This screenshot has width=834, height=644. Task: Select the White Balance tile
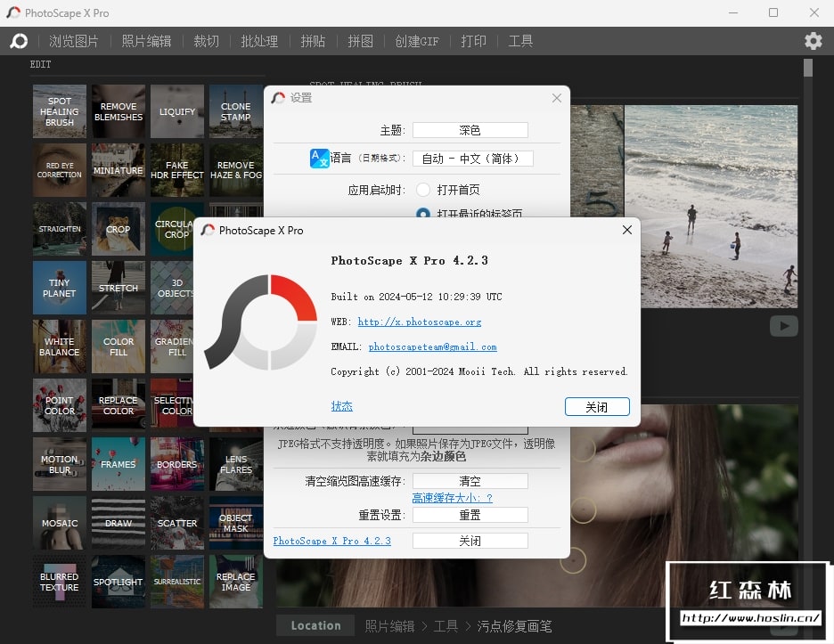[x=60, y=346]
